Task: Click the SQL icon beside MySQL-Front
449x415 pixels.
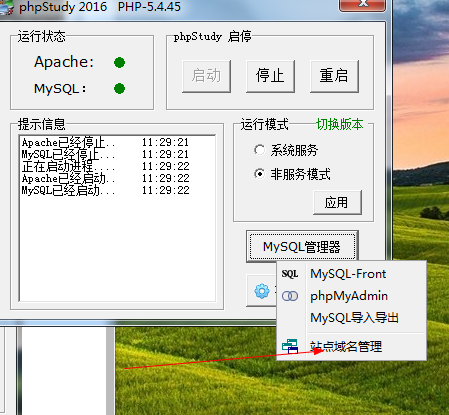Action: (x=290, y=274)
